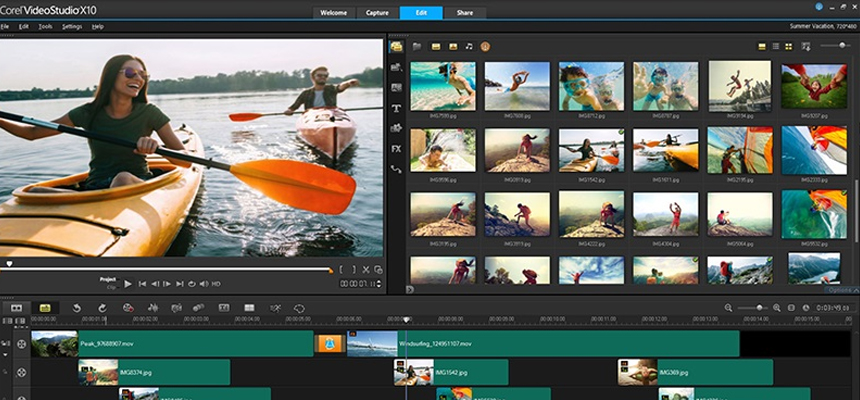Click the preview timecode stepper arrows

(380, 285)
